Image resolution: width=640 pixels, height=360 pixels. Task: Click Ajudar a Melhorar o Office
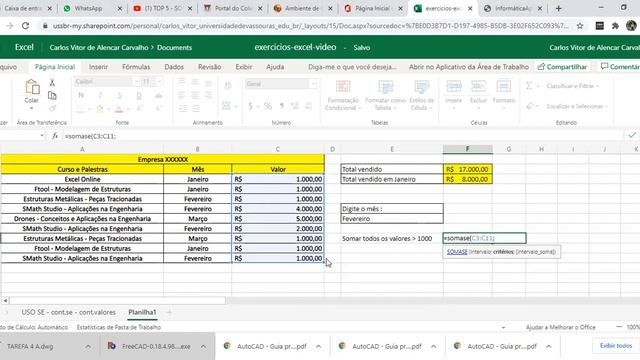point(560,327)
